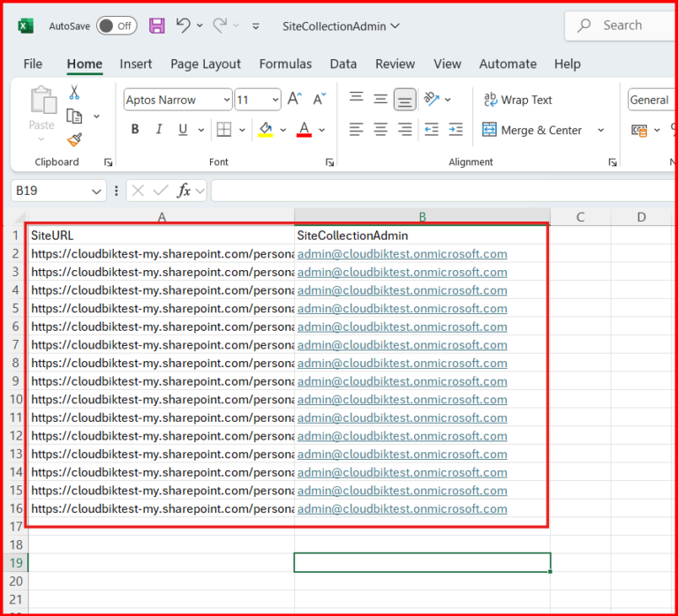Screen dimensions: 678x616
Task: Toggle Bold formatting
Action: click(x=135, y=129)
